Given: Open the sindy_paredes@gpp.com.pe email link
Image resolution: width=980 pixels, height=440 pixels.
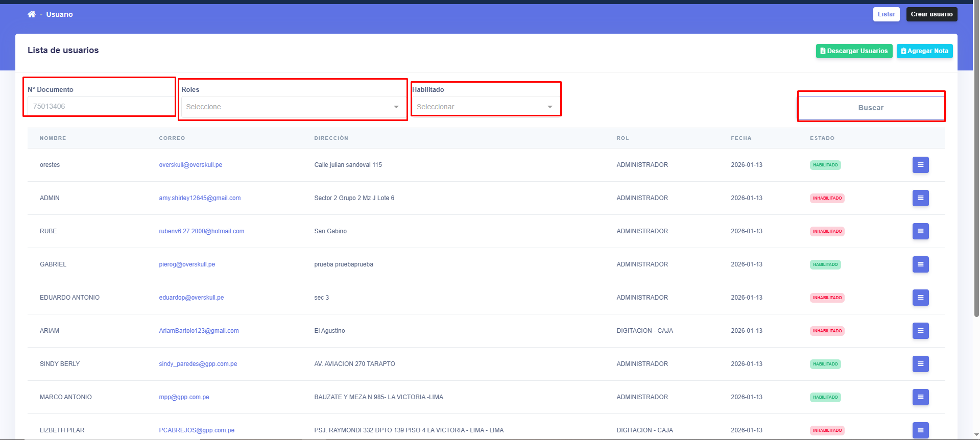Looking at the screenshot, I should tap(198, 364).
